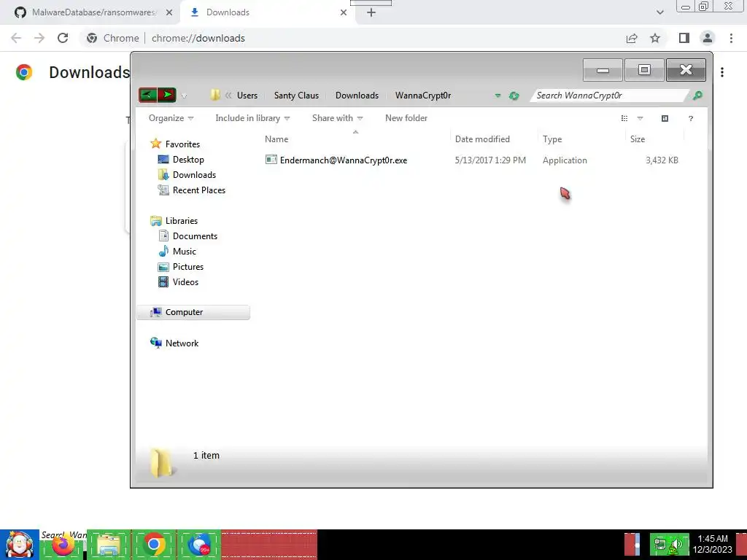Focus the Search WannaCrypt0r field
This screenshot has width=747, height=560.
tap(610, 96)
